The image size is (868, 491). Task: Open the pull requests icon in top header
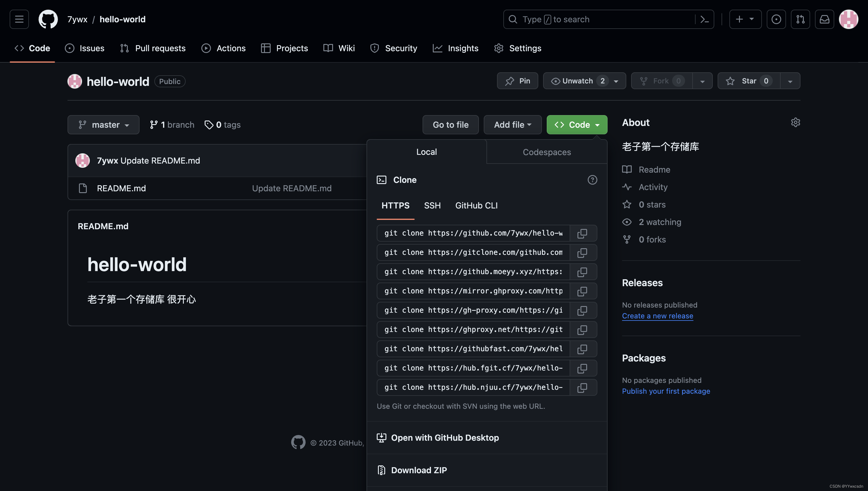point(800,19)
